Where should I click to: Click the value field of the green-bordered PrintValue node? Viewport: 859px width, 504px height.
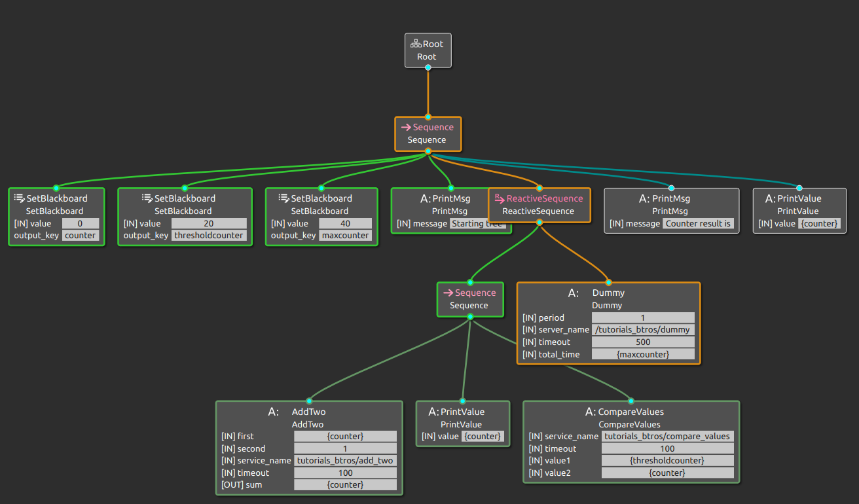[x=483, y=436]
